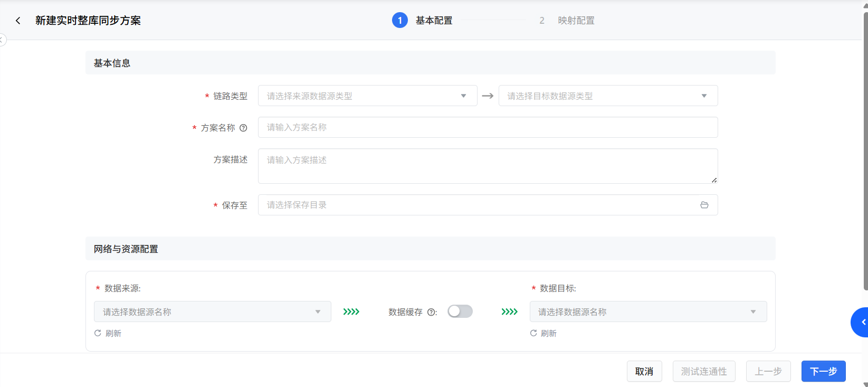The width and height of the screenshot is (868, 387).
Task: Focus the 请输入方案名称 input field
Action: point(488,127)
